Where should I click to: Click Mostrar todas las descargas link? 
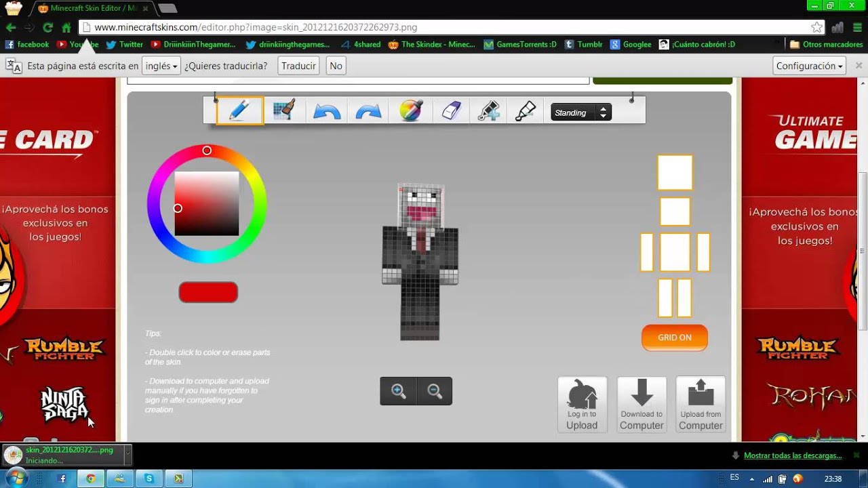click(793, 455)
